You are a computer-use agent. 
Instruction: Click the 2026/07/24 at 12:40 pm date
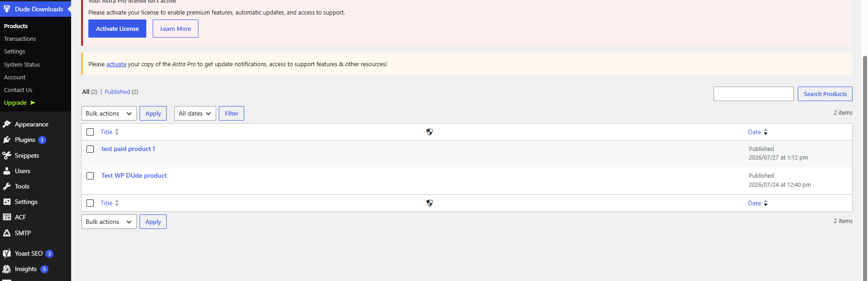tap(780, 184)
